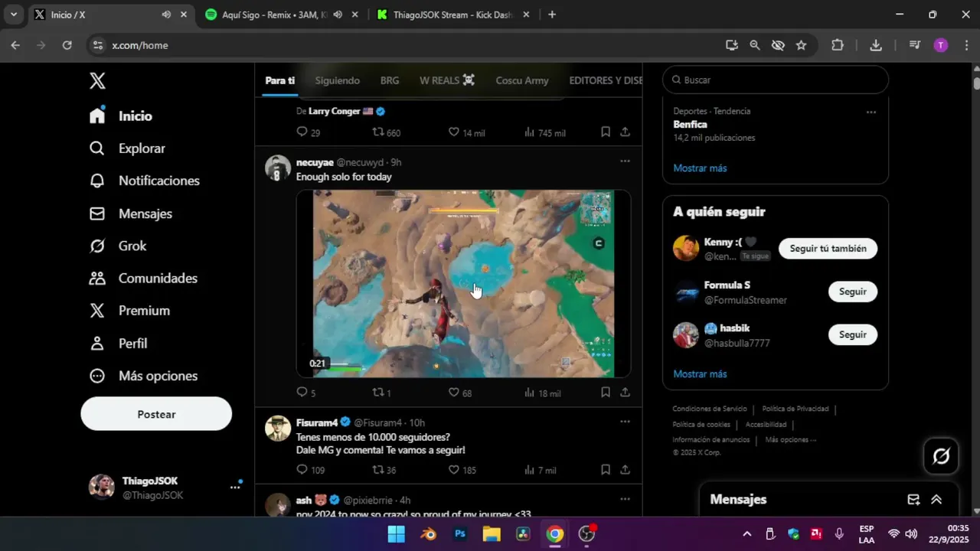Viewport: 980px width, 551px height.
Task: Open Notificaciones page
Action: 144,181
